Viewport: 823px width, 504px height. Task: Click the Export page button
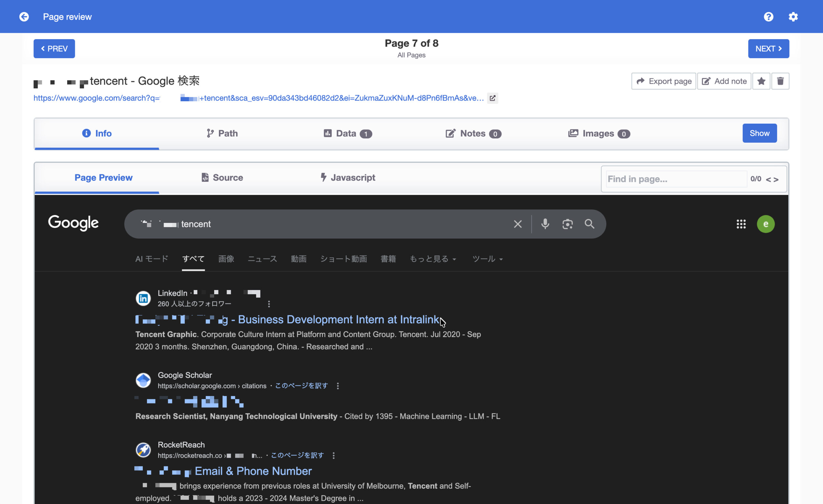pos(663,81)
